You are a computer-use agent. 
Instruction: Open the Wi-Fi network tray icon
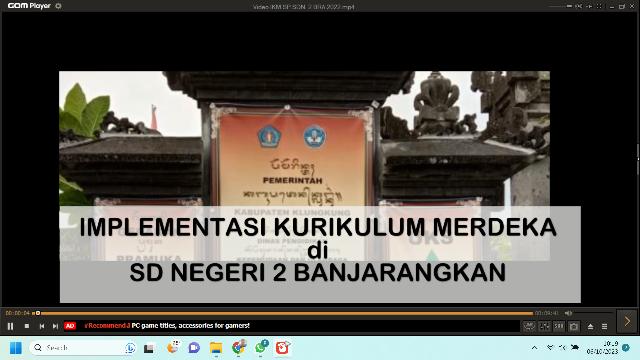click(x=550, y=348)
